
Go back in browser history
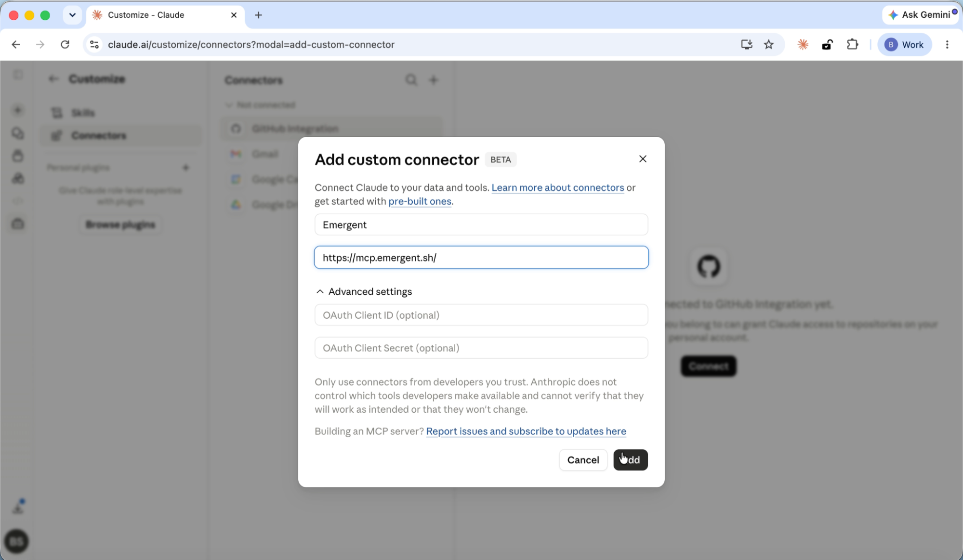tap(16, 45)
